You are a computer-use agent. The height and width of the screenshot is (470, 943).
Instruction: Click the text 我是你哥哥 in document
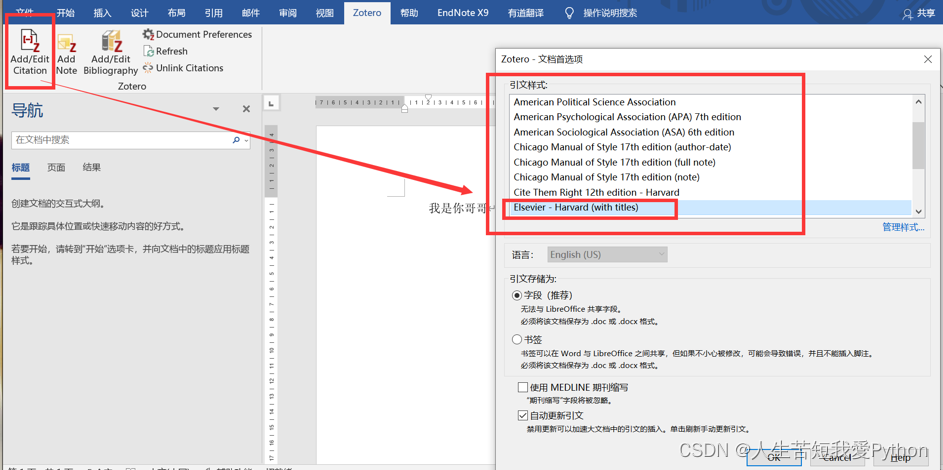point(456,209)
